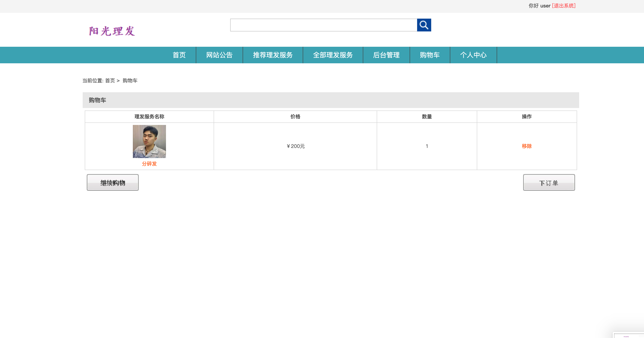Open the 分碎发 product thumbnail image
Viewport: 644px width, 338px height.
[149, 141]
